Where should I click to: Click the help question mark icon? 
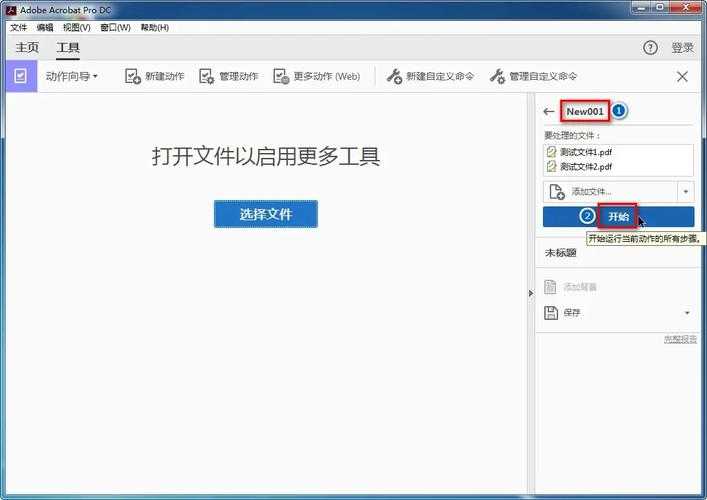(651, 48)
